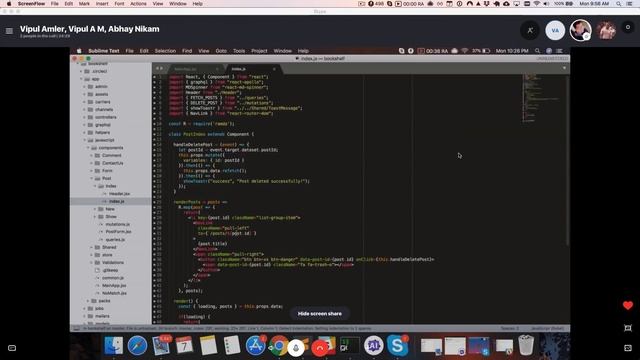This screenshot has width=640, height=360.
Task: Select the middle participant photo avatar
Action: click(580, 30)
